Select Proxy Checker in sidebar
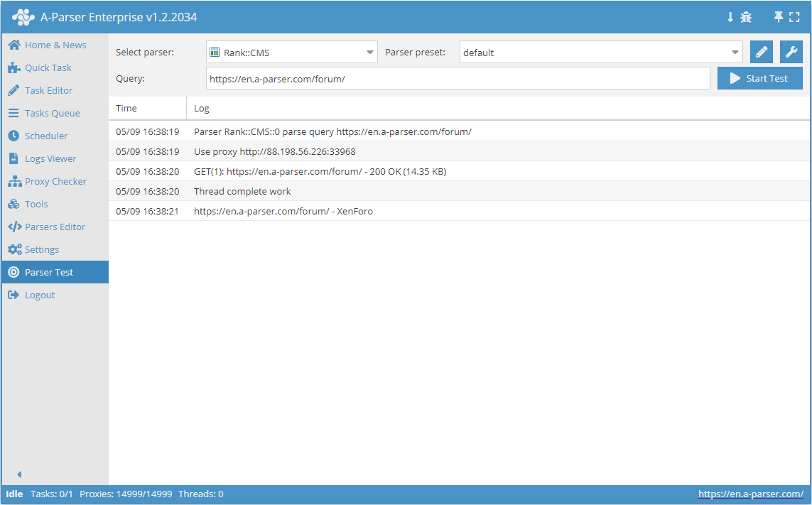 [55, 181]
